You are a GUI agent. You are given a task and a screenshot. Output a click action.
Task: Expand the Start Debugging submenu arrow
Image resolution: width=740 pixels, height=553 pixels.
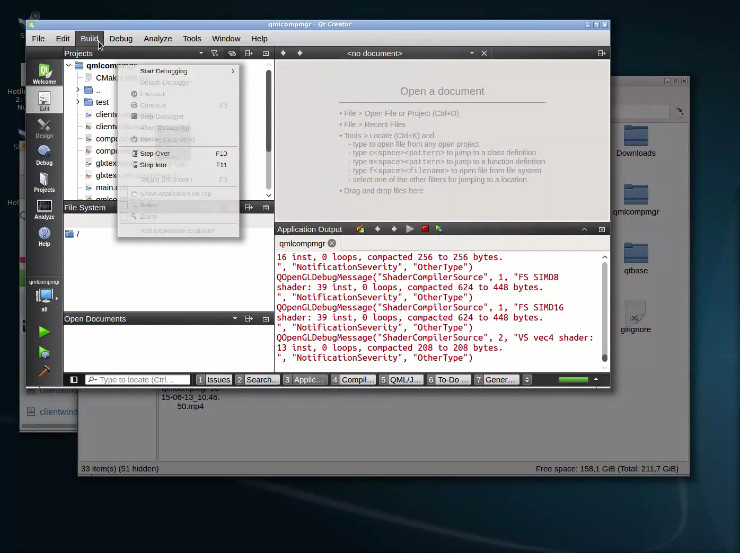[x=233, y=71]
